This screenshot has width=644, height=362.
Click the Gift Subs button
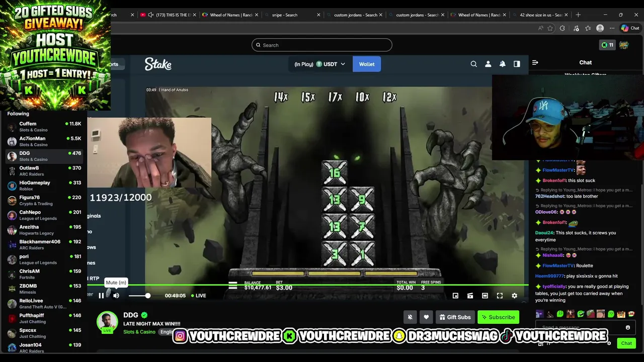coord(455,317)
